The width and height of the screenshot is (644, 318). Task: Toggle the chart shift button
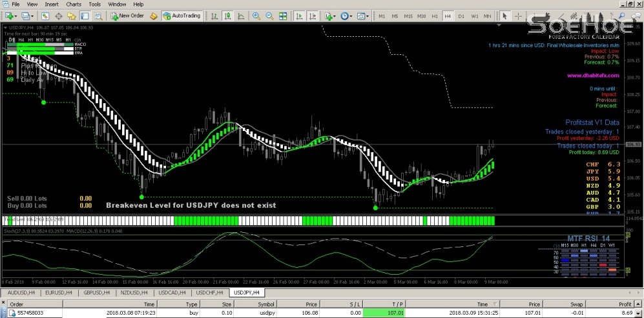(x=311, y=15)
